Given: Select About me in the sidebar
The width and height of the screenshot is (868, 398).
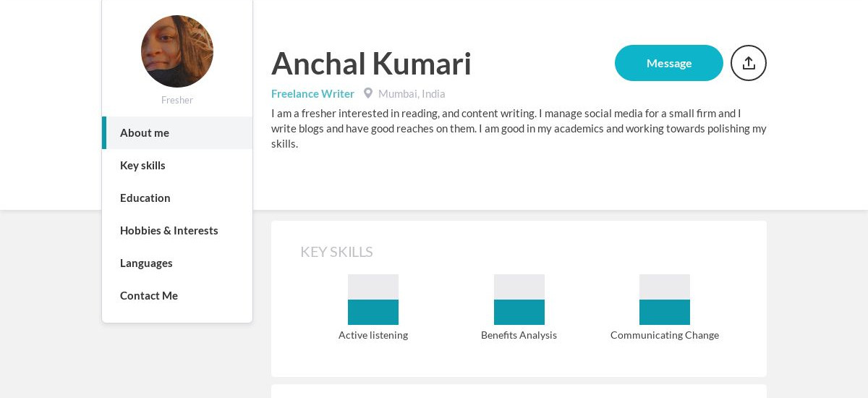Looking at the screenshot, I should coord(177,132).
